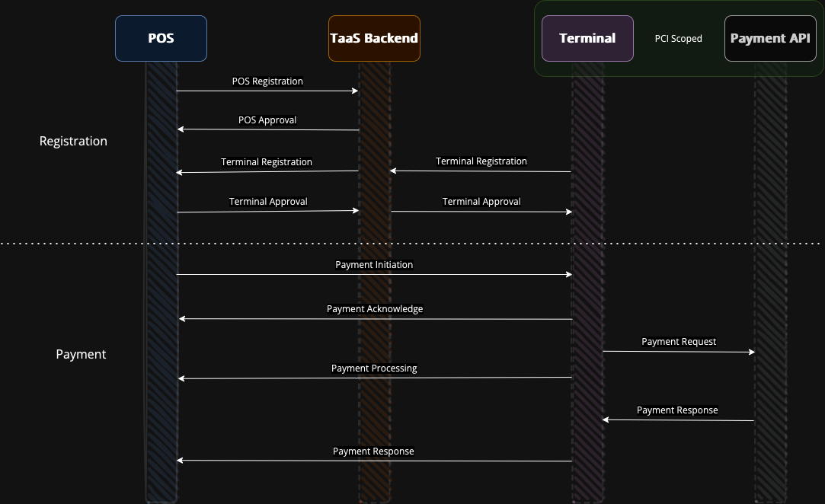Click the Payment section heading
Screen dimensions: 825x504
(81, 355)
